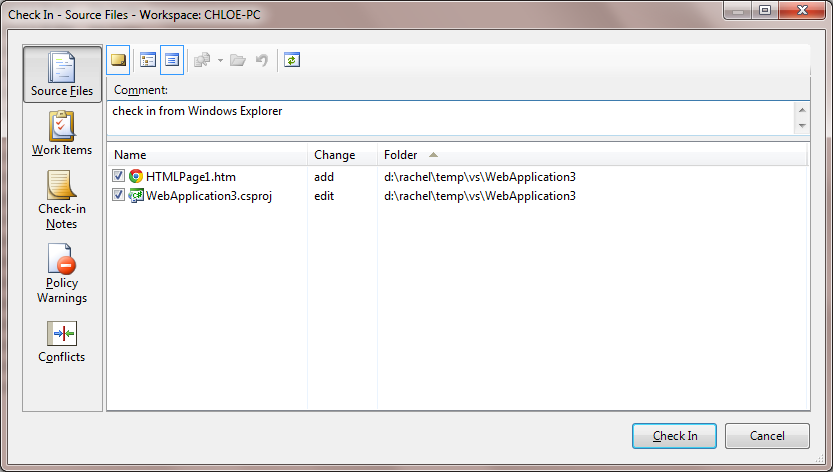Click the Check In button
The width and height of the screenshot is (833, 472).
coord(675,436)
